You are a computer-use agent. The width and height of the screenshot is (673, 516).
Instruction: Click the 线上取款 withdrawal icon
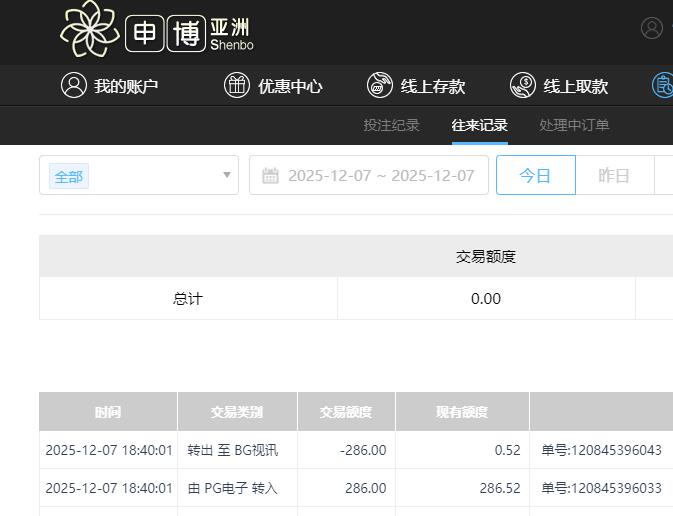click(x=523, y=86)
